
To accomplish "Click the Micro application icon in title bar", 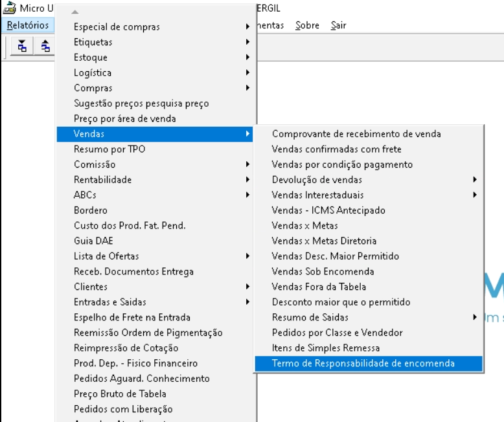I will tap(10, 8).
